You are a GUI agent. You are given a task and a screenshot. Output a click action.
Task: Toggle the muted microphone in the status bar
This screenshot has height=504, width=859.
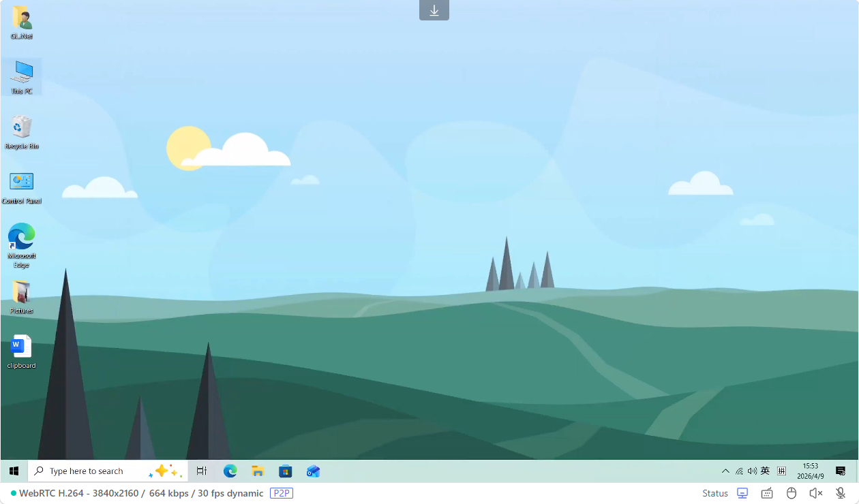tap(841, 493)
